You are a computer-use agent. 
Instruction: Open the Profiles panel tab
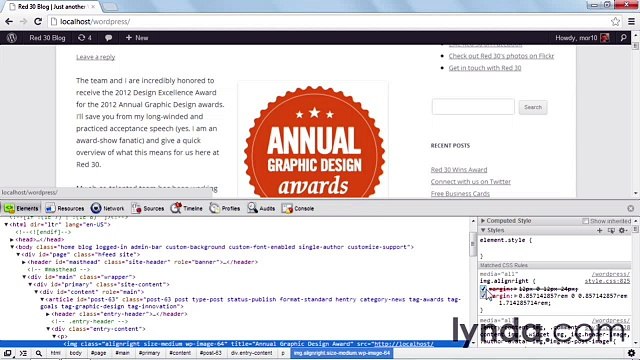[x=225, y=208]
